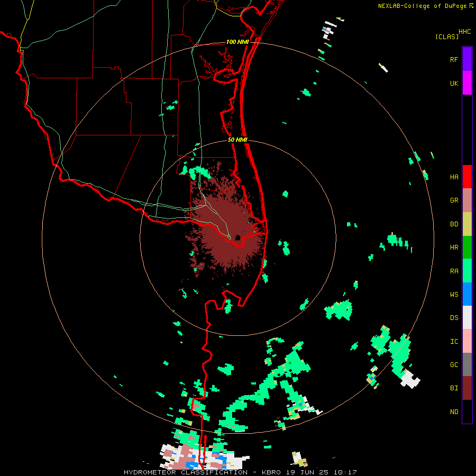Click the HA red legend swatch

coord(467,177)
